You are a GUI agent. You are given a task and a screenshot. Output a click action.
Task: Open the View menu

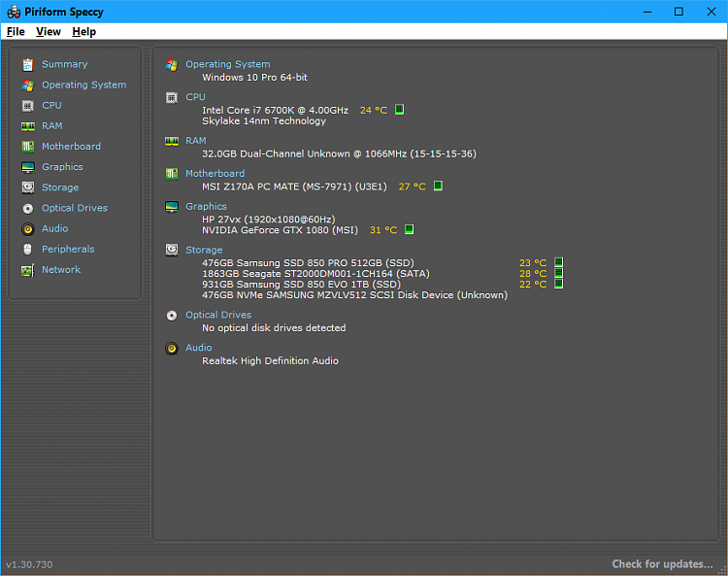pyautogui.click(x=49, y=32)
